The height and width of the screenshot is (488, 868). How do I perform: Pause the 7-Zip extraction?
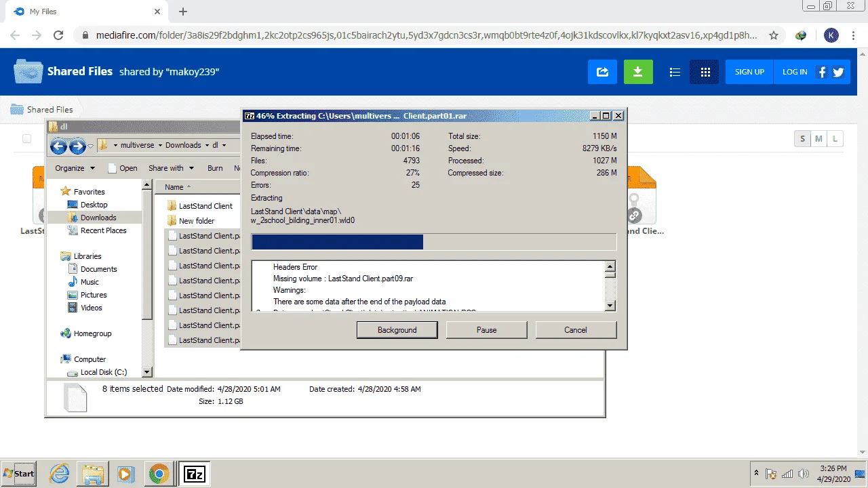(x=486, y=330)
